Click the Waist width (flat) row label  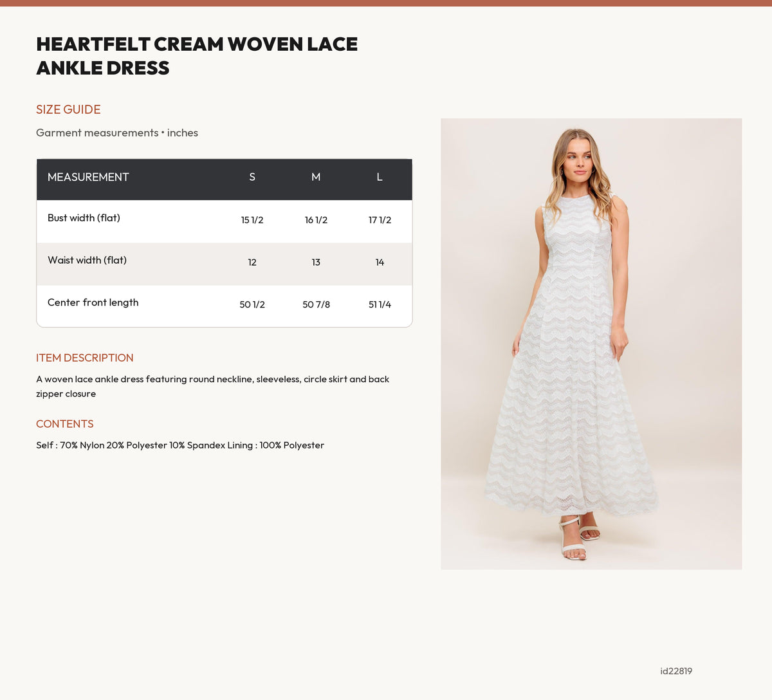pyautogui.click(x=87, y=261)
